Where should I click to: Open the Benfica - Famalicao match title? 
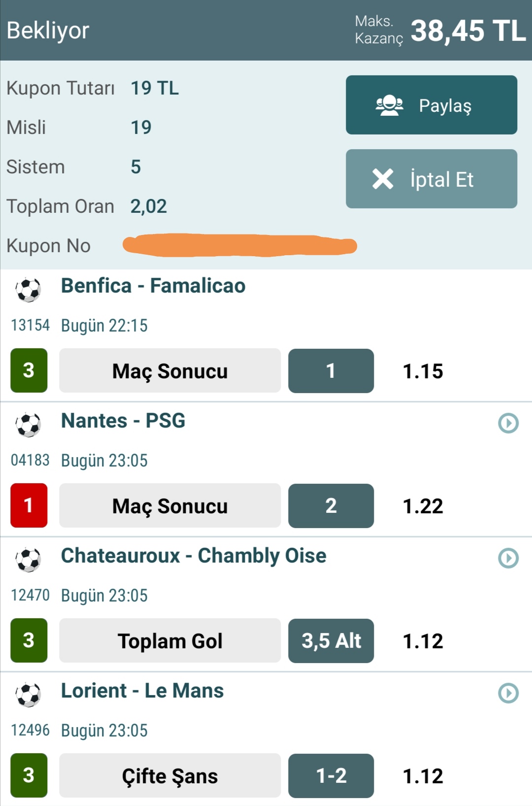[153, 286]
